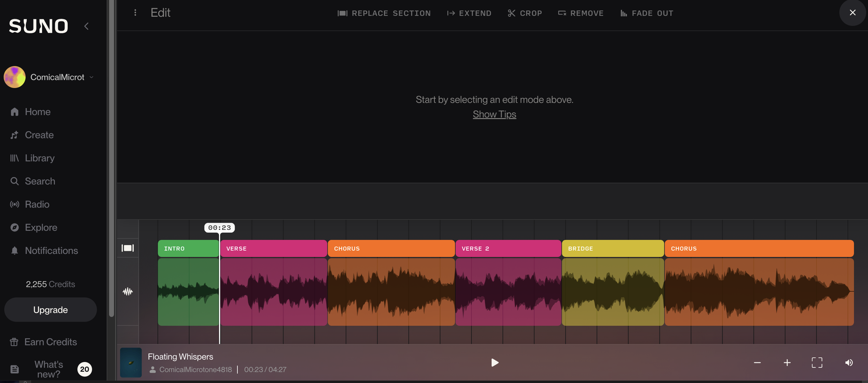Enter fullscreen timeline view
Screen dimensions: 868x383
tap(817, 363)
